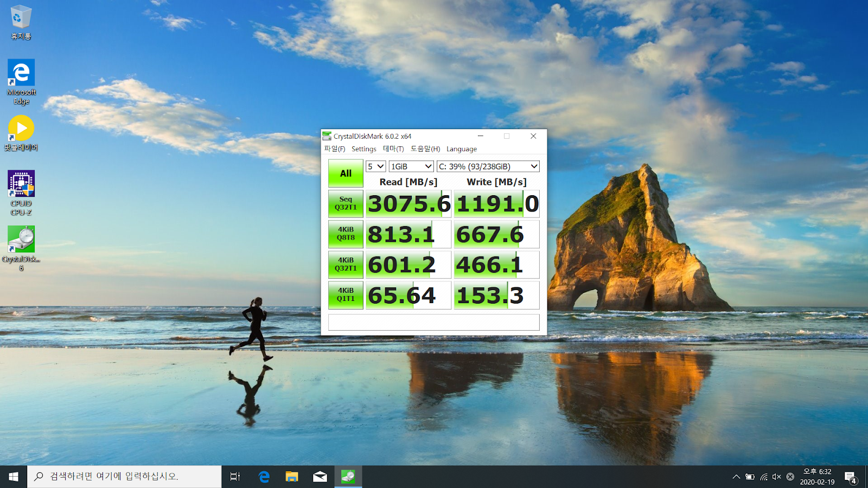Image resolution: width=868 pixels, height=488 pixels.
Task: Click the Read [MB/s] column header
Action: tap(409, 182)
